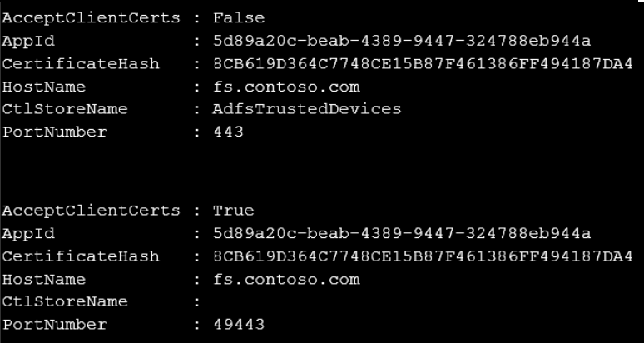Click the empty second CtlStoreName label
Image resolution: width=644 pixels, height=343 pixels.
click(x=65, y=301)
